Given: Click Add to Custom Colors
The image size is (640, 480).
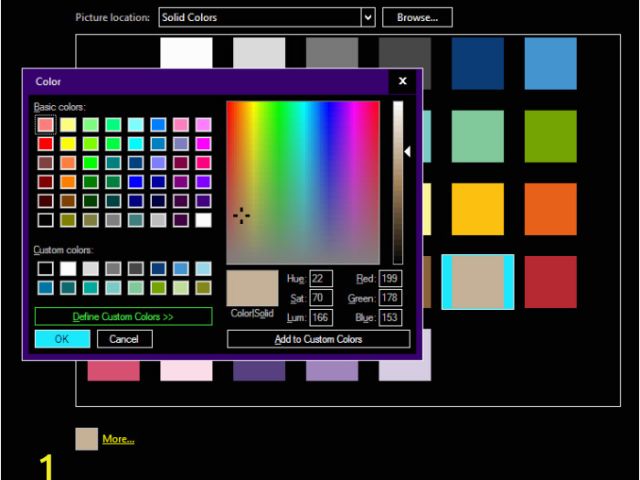Looking at the screenshot, I should click(318, 339).
